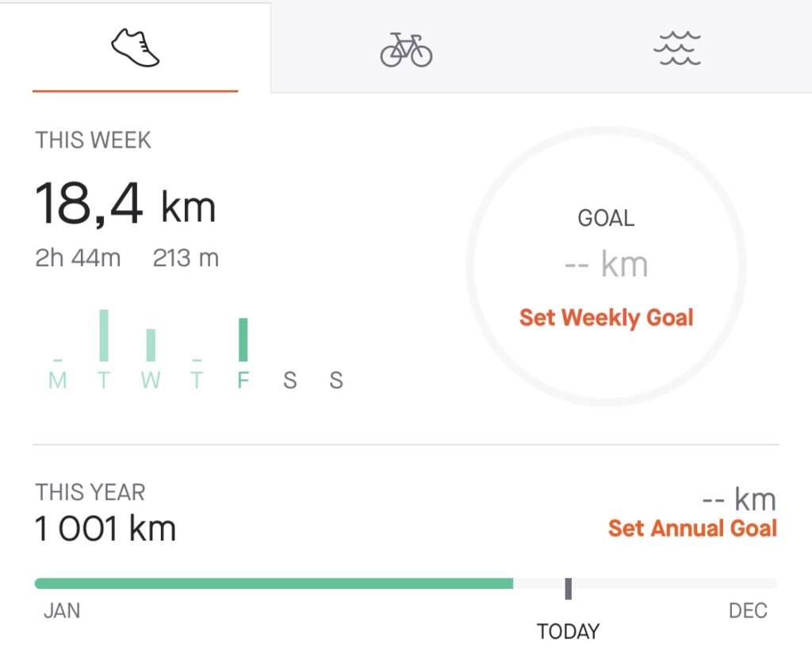
Task: Click the TODAY marker on the yearly bar
Action: [x=568, y=589]
